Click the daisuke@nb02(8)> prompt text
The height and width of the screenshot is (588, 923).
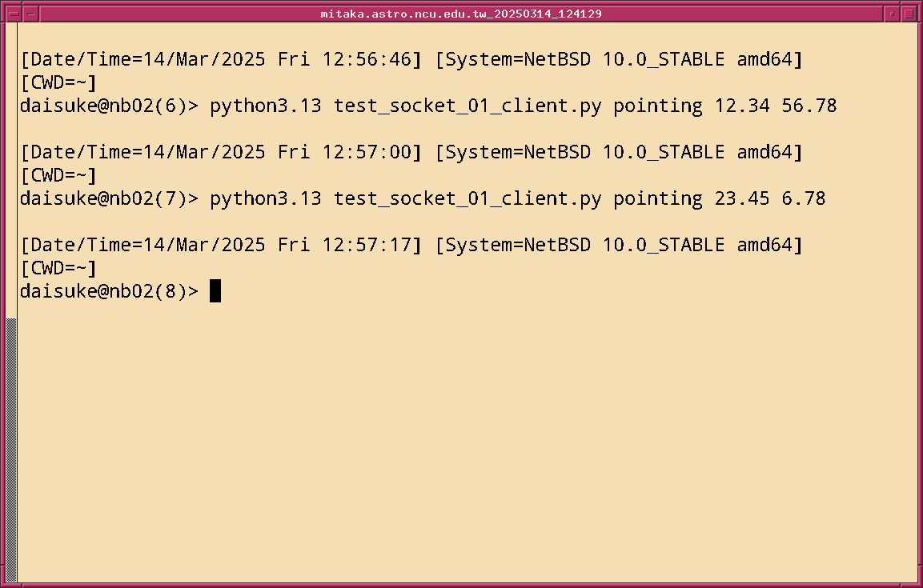click(x=110, y=291)
